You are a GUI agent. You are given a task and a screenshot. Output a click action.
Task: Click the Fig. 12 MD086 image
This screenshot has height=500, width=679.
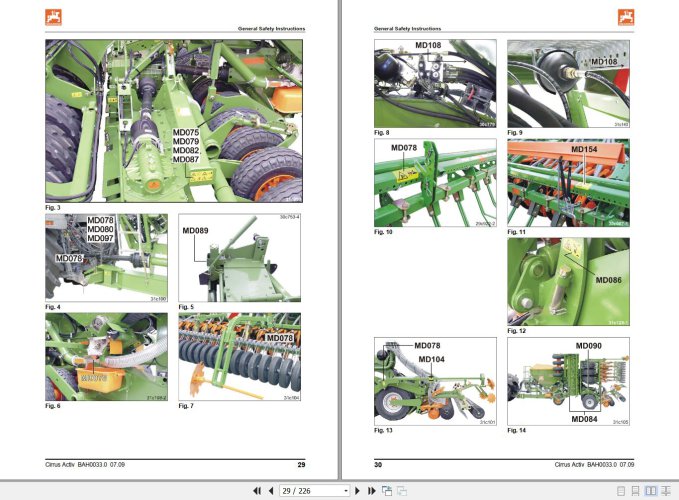pos(568,282)
